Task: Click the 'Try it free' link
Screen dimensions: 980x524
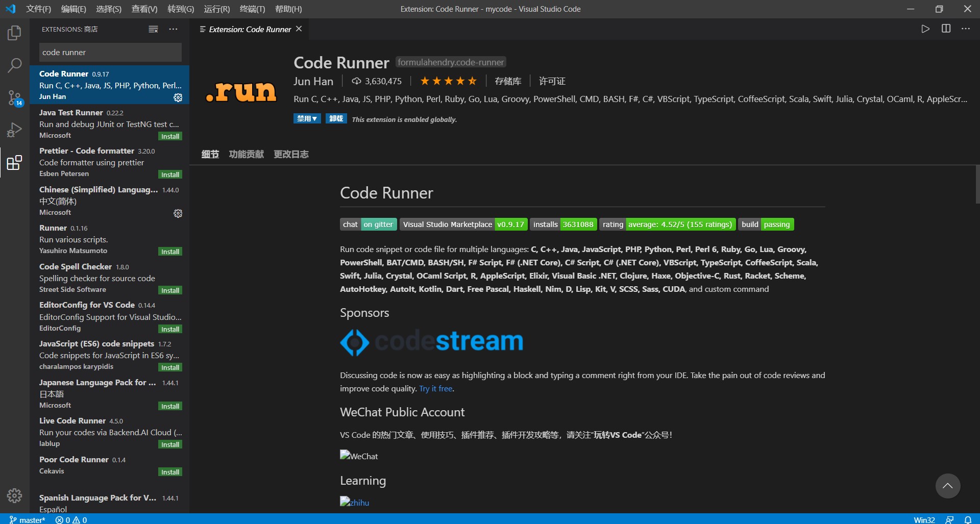Action: [436, 388]
